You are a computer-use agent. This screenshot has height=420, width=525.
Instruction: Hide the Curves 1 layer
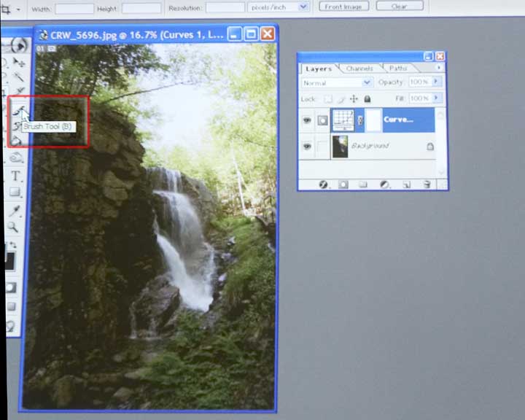tap(307, 120)
